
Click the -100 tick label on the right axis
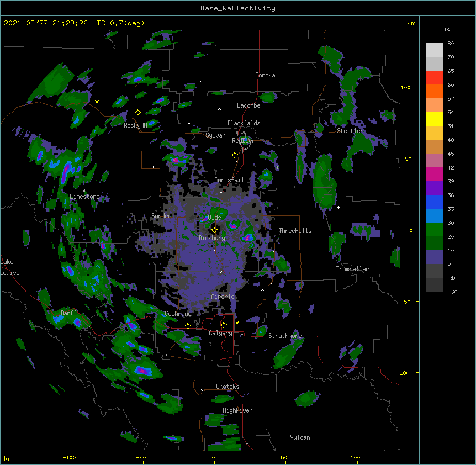(404, 373)
